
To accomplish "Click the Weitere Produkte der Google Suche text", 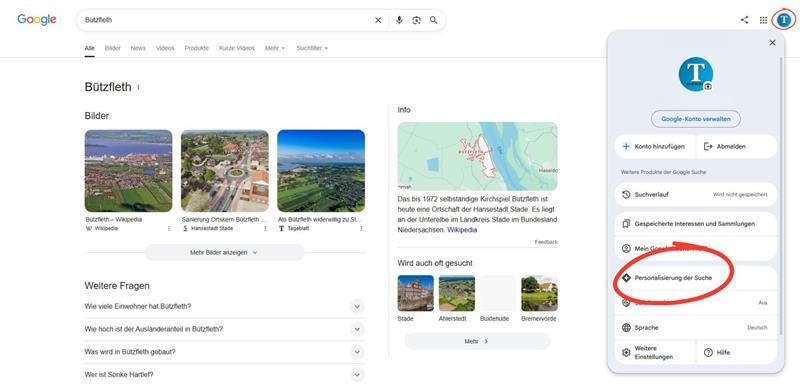I will pyautogui.click(x=663, y=172).
